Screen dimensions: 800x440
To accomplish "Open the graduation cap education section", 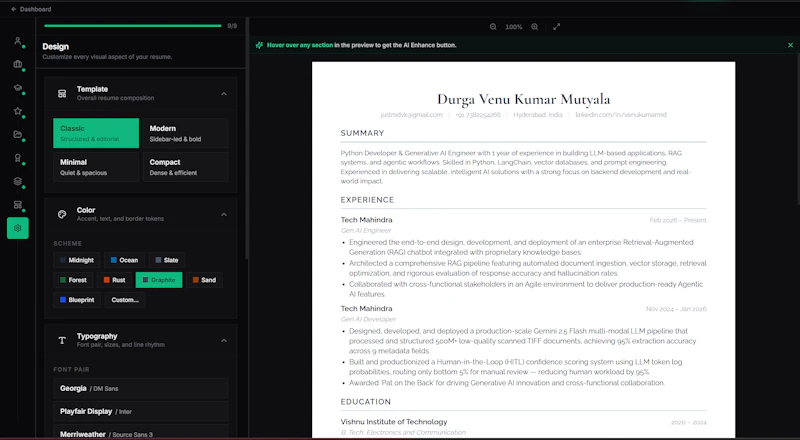I will pyautogui.click(x=18, y=88).
